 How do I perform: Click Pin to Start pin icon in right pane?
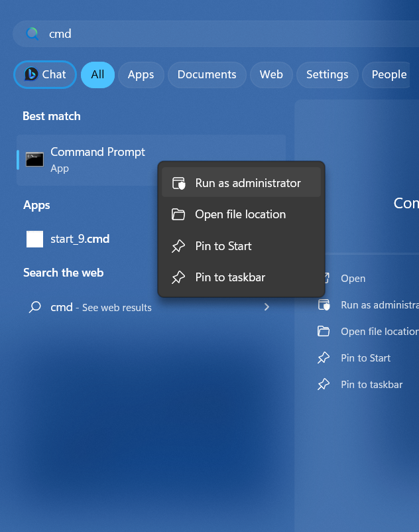[x=324, y=358]
